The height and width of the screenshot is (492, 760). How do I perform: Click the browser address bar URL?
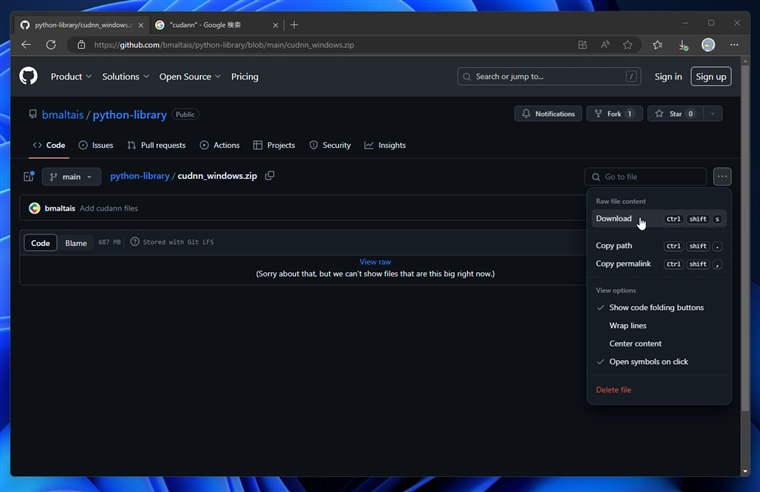[x=224, y=45]
